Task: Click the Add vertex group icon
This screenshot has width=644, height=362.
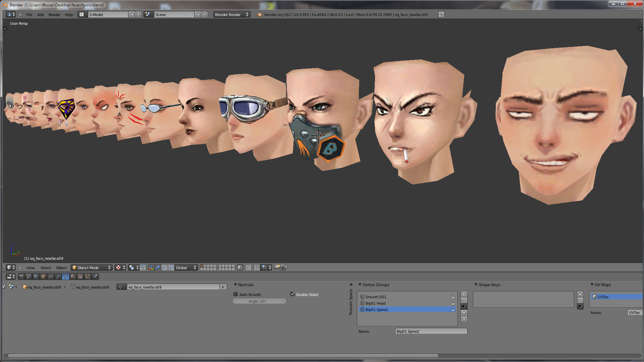Action: tap(464, 294)
